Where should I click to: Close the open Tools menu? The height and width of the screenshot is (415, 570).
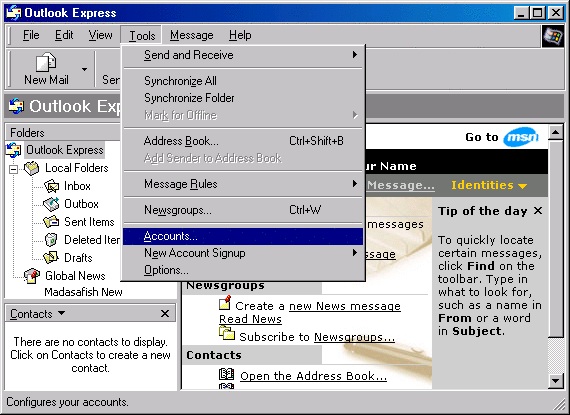[x=142, y=35]
